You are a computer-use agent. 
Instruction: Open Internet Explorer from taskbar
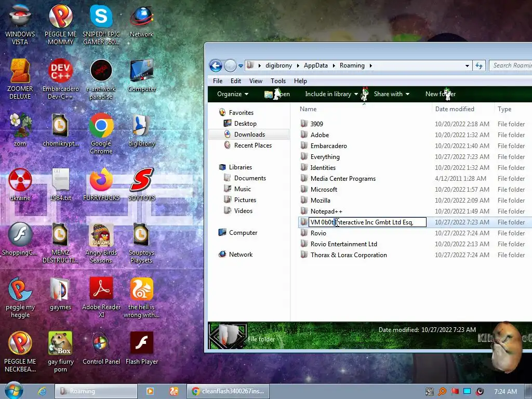click(x=42, y=391)
